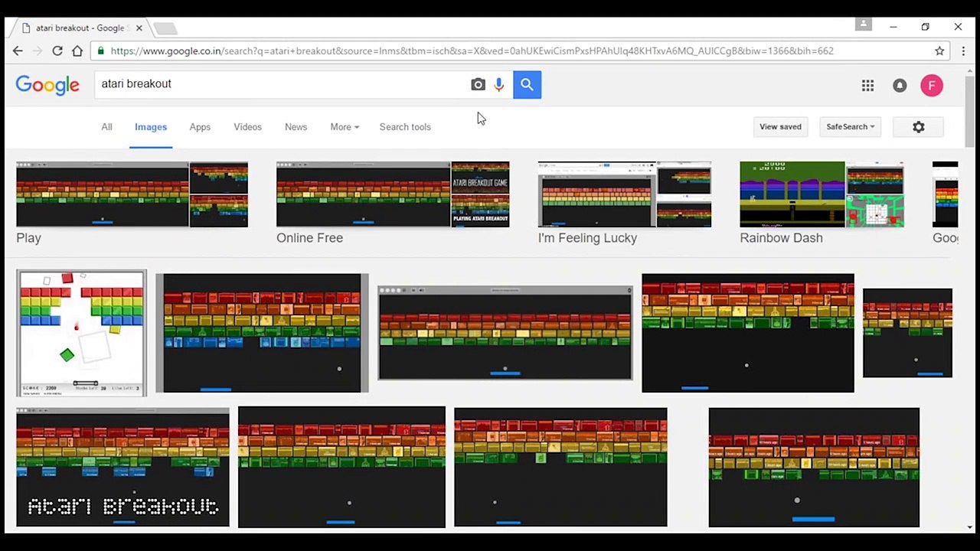Click the Chrome profile icon in title bar
This screenshot has height=551, width=980.
864,24
